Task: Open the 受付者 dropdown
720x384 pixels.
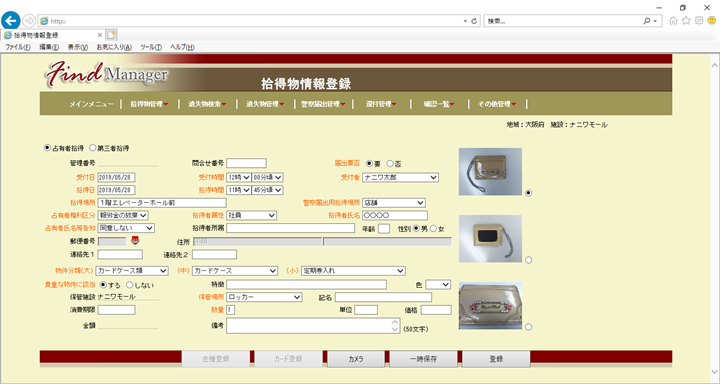Action: coord(400,177)
